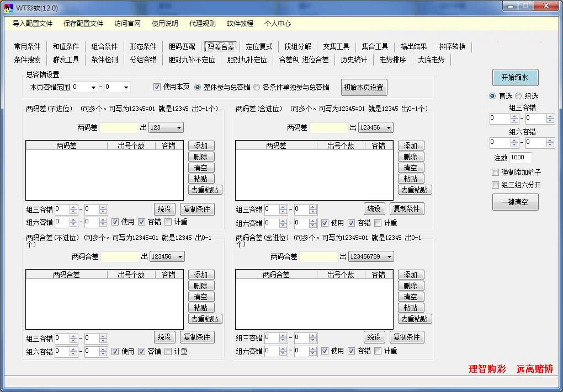Click the 一键清空 button

tap(514, 202)
